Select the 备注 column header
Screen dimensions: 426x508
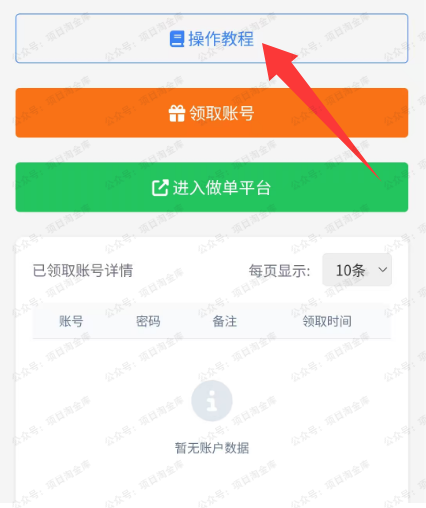click(x=225, y=321)
